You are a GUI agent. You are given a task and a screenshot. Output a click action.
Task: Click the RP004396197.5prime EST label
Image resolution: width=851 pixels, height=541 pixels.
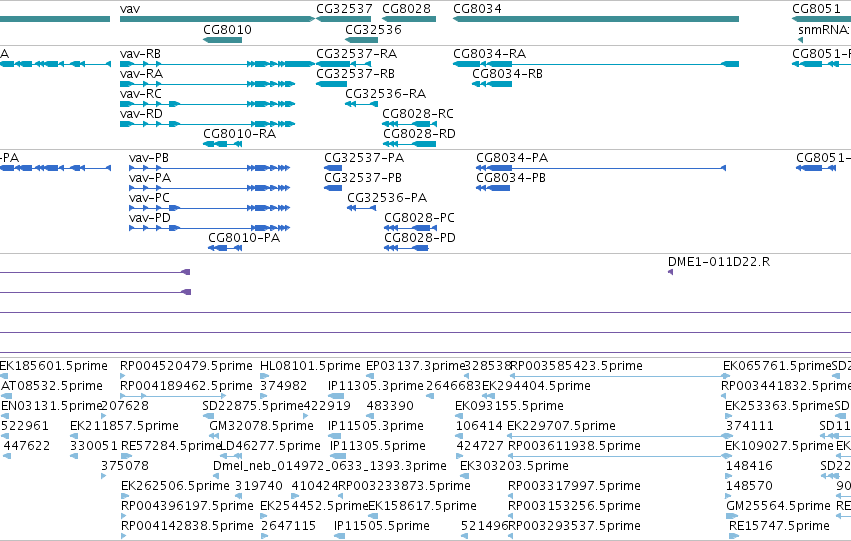187,507
